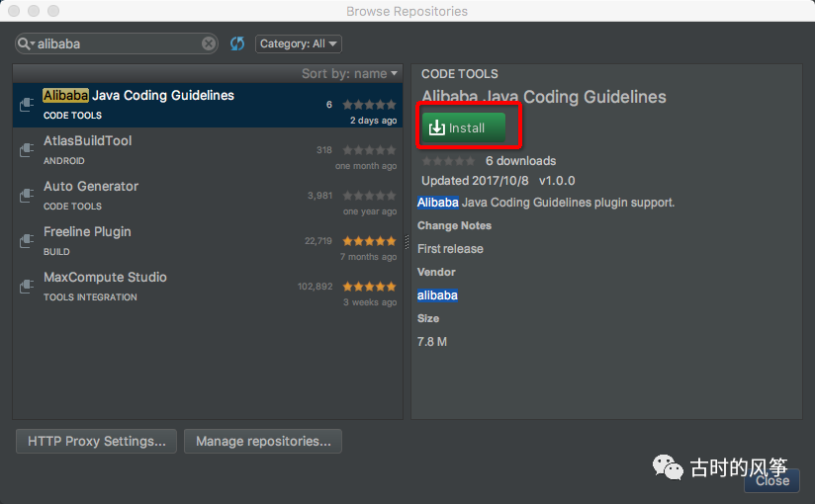Close the Browse Repositories dialog
This screenshot has height=504, width=815.
coord(771,480)
